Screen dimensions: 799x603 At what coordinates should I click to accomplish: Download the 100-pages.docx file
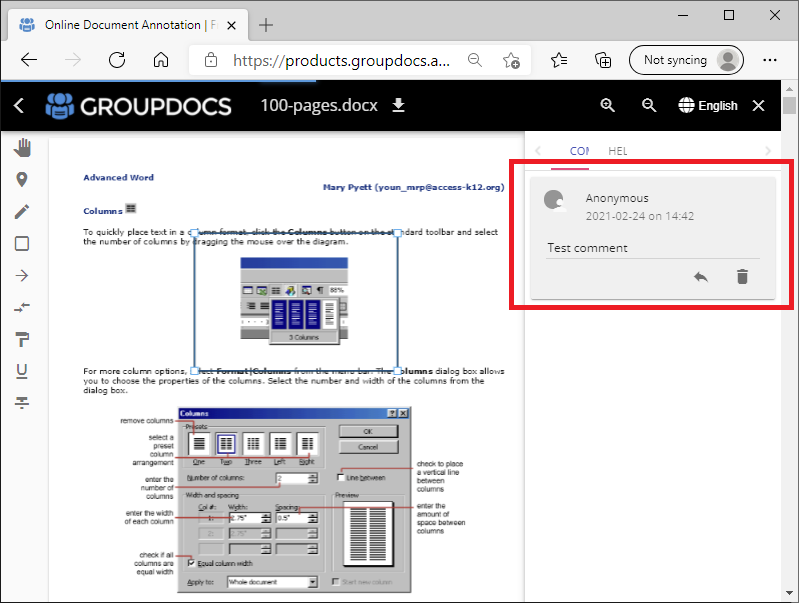[x=398, y=105]
